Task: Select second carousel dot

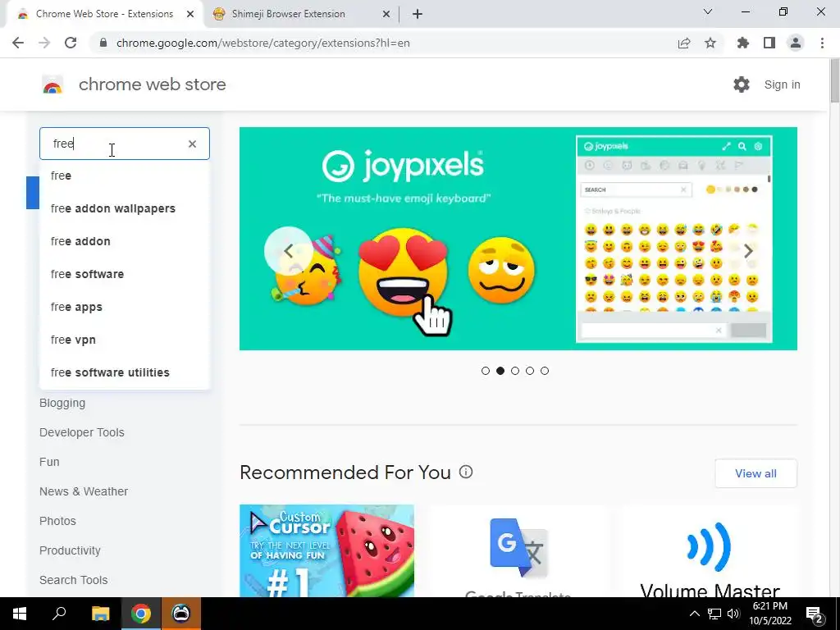Action: (x=500, y=371)
